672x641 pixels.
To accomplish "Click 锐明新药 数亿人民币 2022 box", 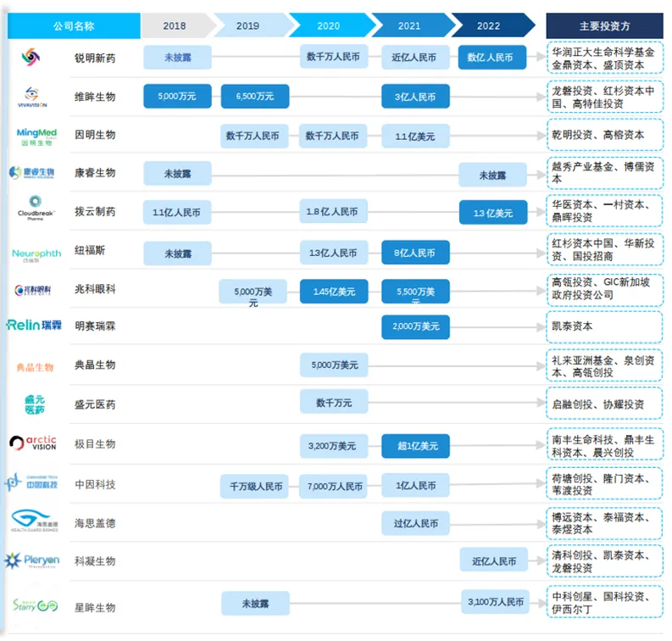I will 492,58.
